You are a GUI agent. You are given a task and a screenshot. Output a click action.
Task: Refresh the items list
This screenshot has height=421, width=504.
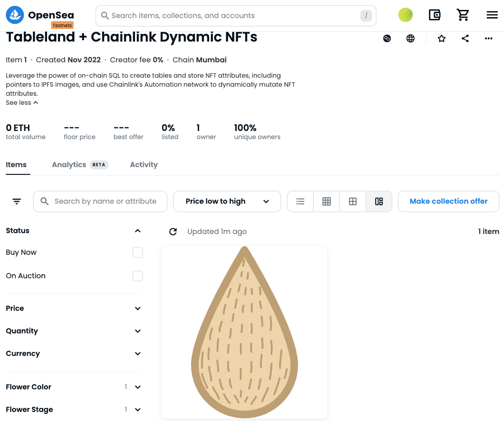173,232
